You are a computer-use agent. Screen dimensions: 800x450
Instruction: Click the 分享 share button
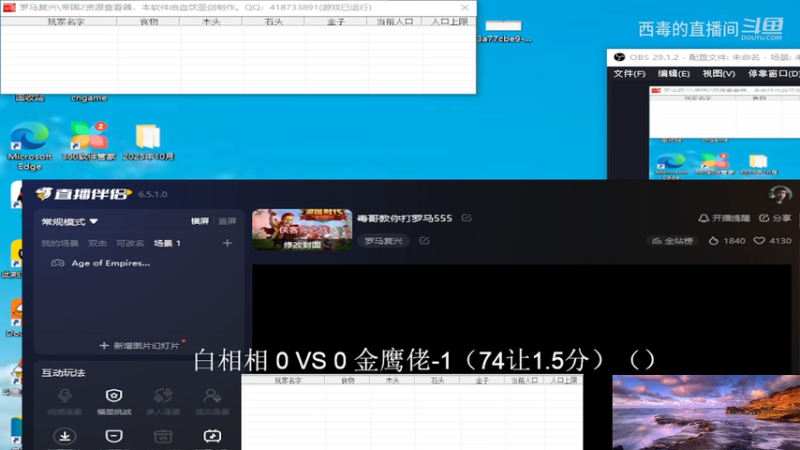coord(775,218)
